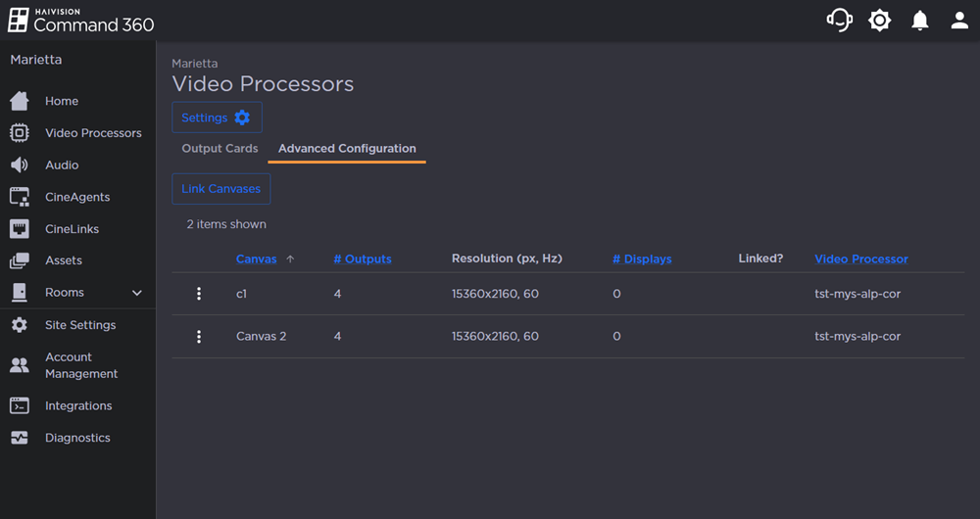Click tst-mys-alp-cor in the c1 row

pos(857,294)
